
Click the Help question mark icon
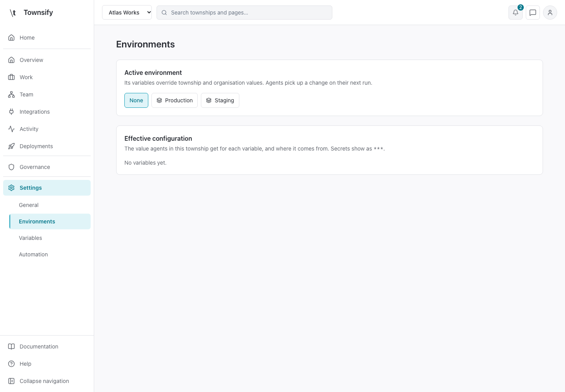(11, 364)
